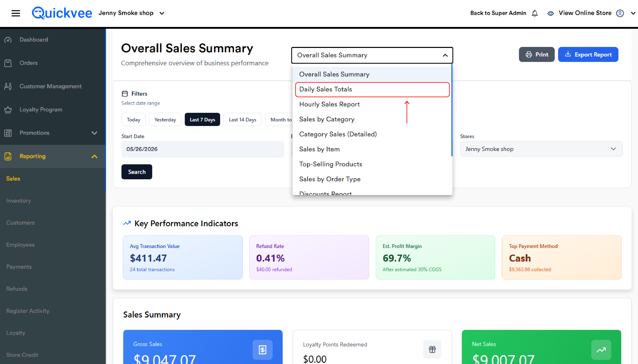Open the user profile avatar icon
Screen dimensions: 638x364
(x=620, y=13)
